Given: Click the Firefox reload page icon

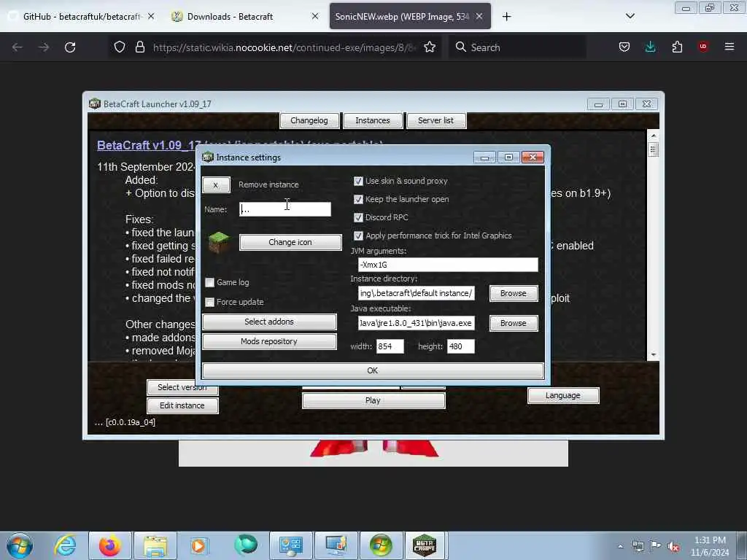Looking at the screenshot, I should [70, 47].
